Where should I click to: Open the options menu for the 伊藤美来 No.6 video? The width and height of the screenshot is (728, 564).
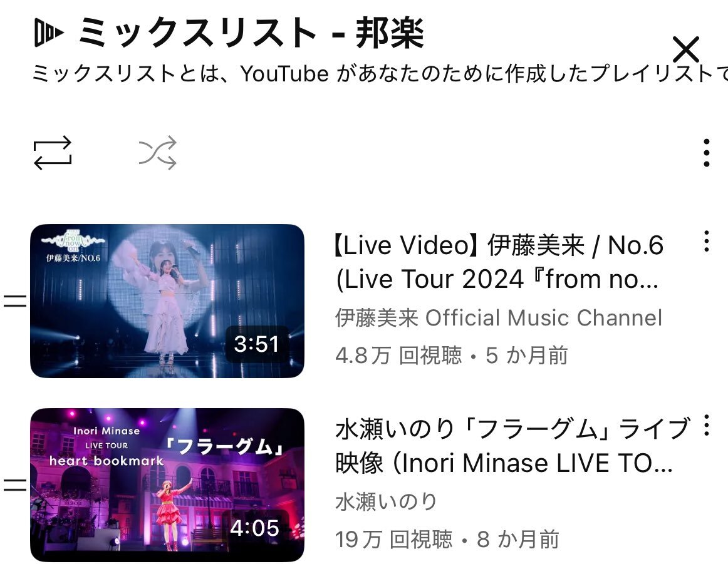tap(706, 241)
